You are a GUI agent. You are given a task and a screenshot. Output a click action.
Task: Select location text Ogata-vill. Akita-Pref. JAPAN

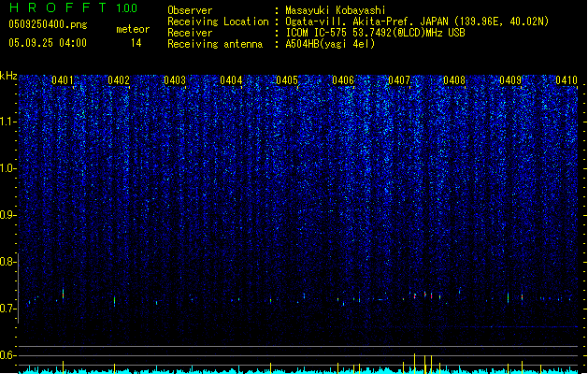point(366,22)
